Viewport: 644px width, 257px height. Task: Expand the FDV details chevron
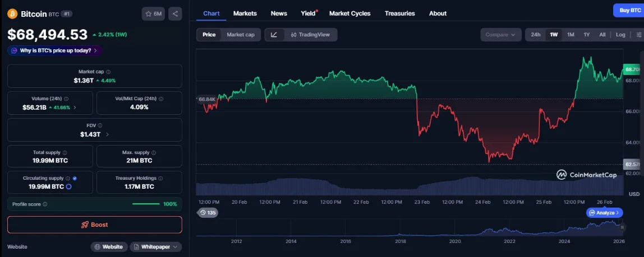(108, 134)
